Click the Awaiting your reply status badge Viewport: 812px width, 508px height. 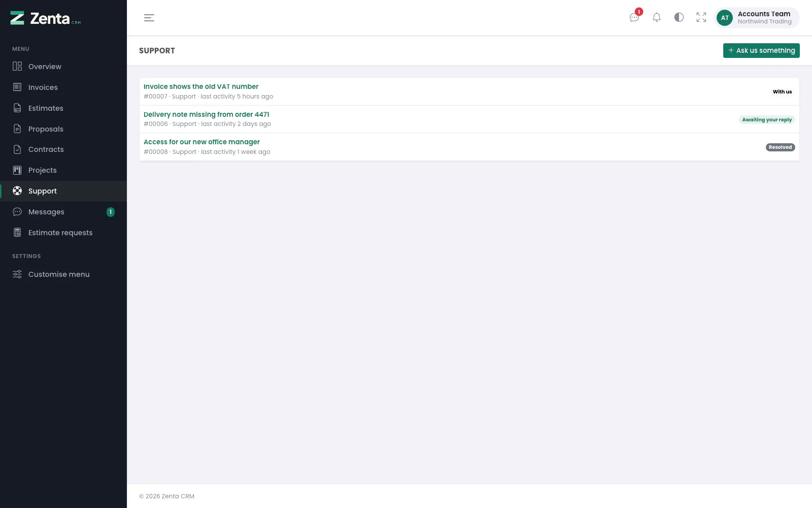click(x=767, y=120)
